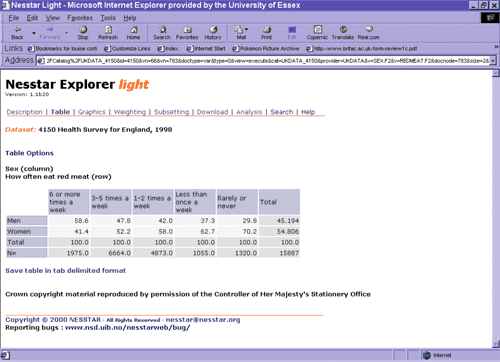The width and height of the screenshot is (500, 362).
Task: Open the Address bar dropdown arrow
Action: click(493, 61)
